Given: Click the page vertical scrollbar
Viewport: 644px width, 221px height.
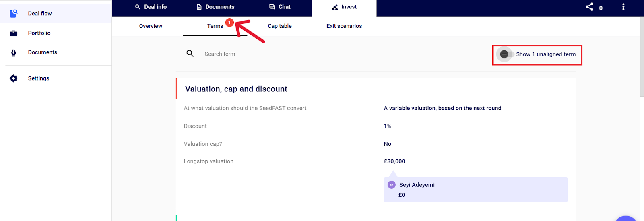Looking at the screenshot, I should pos(642,56).
